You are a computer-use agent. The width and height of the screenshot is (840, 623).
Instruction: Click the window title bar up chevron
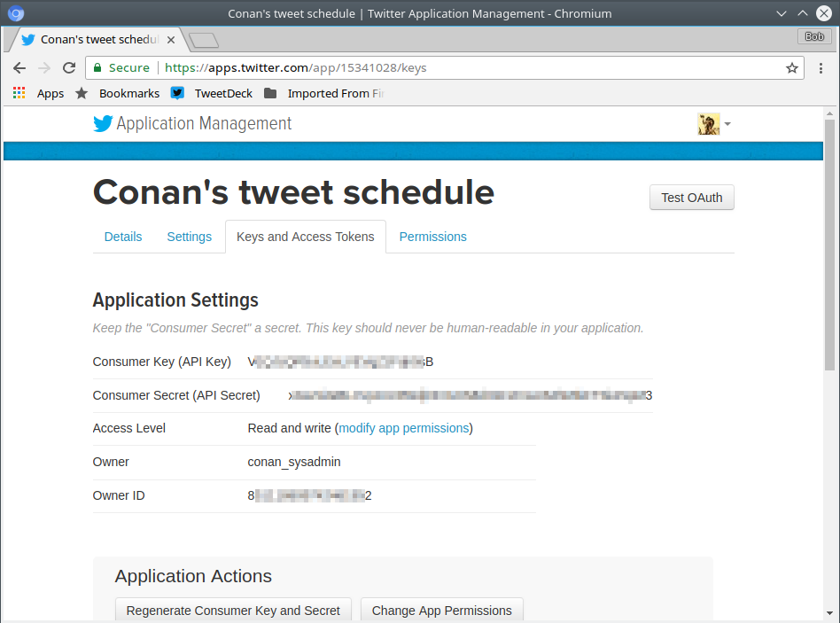[x=803, y=13]
